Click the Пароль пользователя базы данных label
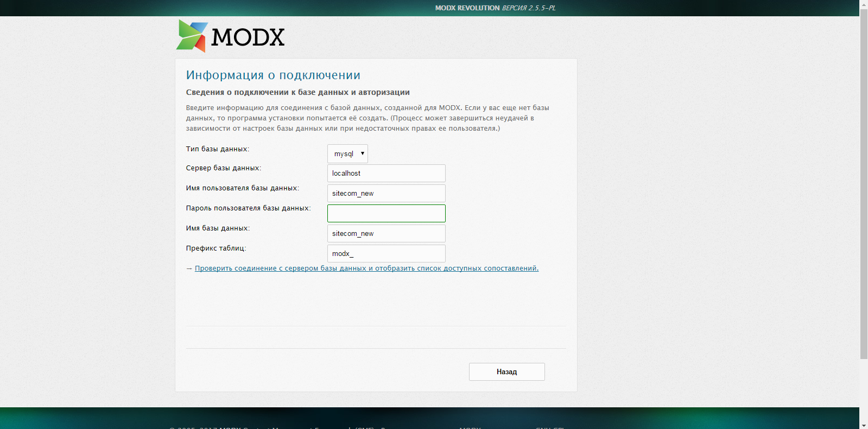The height and width of the screenshot is (429, 868). tap(249, 208)
